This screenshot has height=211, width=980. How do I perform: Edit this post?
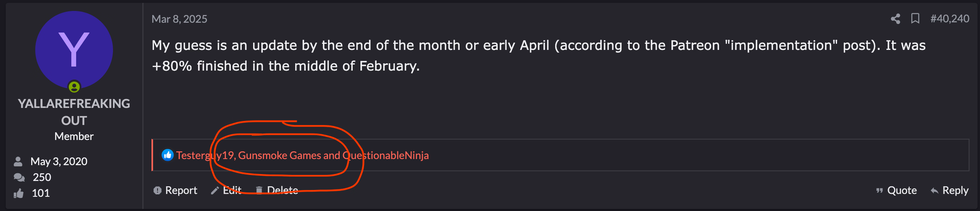pos(226,190)
